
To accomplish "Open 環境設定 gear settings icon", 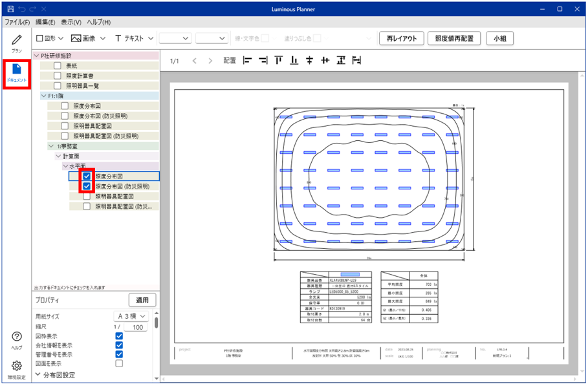I will click(x=17, y=369).
